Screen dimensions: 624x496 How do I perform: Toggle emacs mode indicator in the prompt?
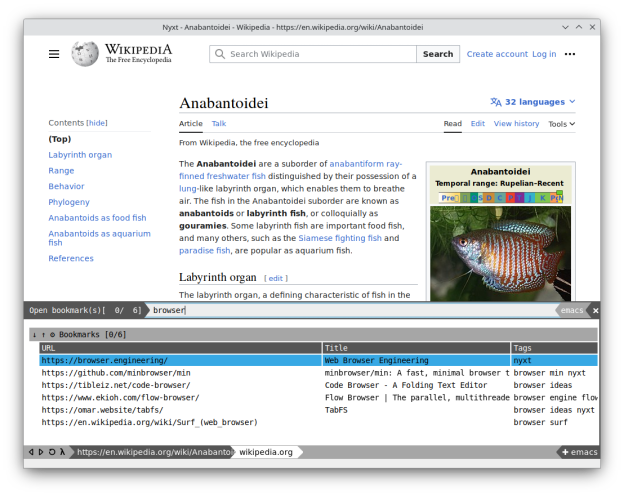pos(571,310)
